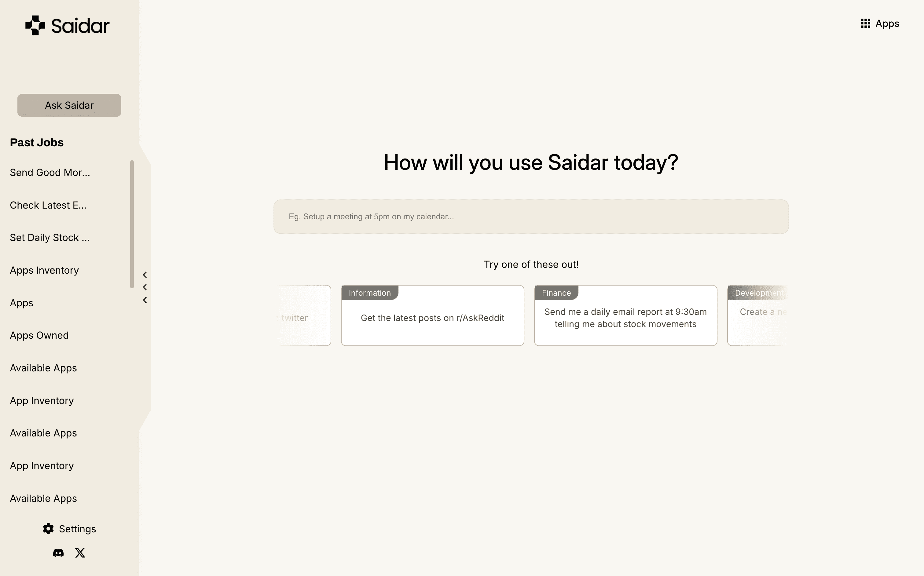Open the Apps Inventory past job
The width and height of the screenshot is (924, 576).
(x=44, y=270)
